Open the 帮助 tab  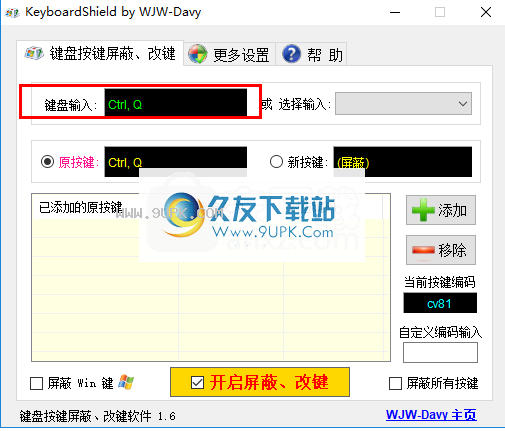pyautogui.click(x=312, y=54)
